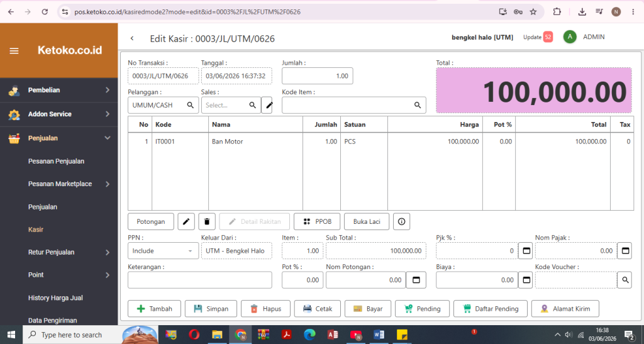Image resolution: width=644 pixels, height=344 pixels.
Task: Click the Simpan button
Action: (x=211, y=309)
